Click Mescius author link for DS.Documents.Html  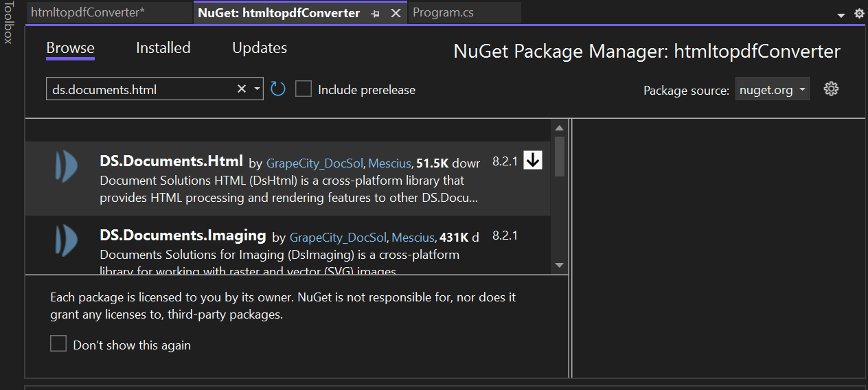[x=389, y=163]
